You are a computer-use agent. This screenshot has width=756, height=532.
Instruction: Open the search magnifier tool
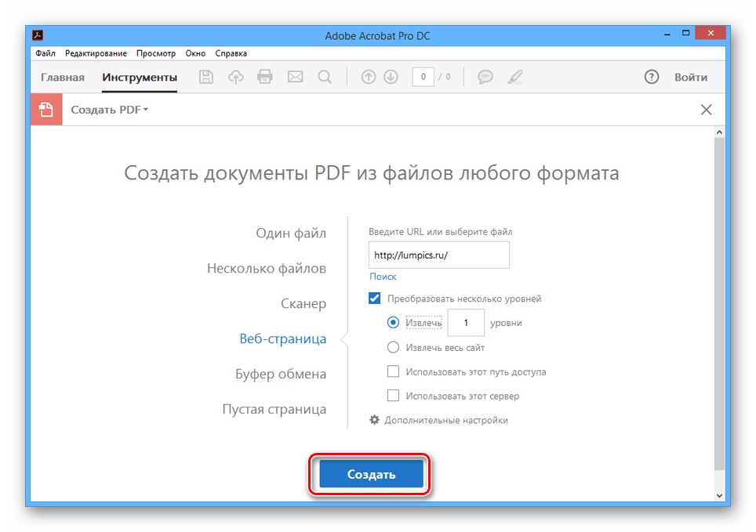[324, 77]
